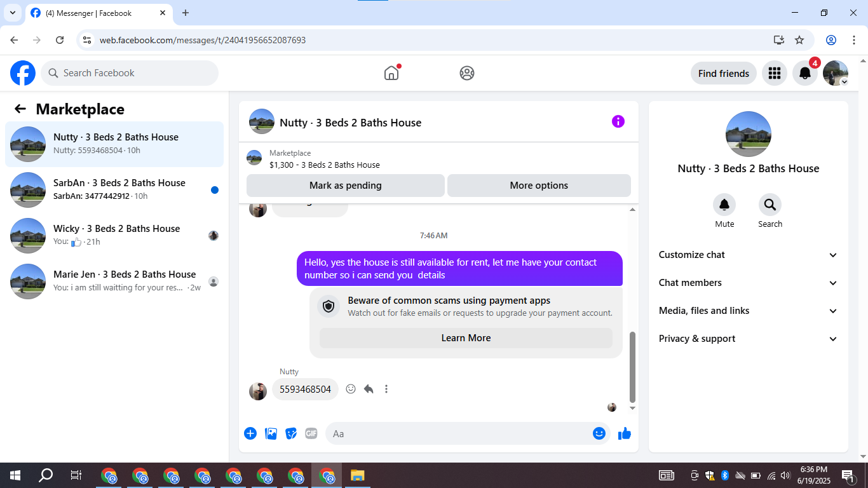Choose a GIF in the composer
This screenshot has height=488, width=868.
(311, 433)
